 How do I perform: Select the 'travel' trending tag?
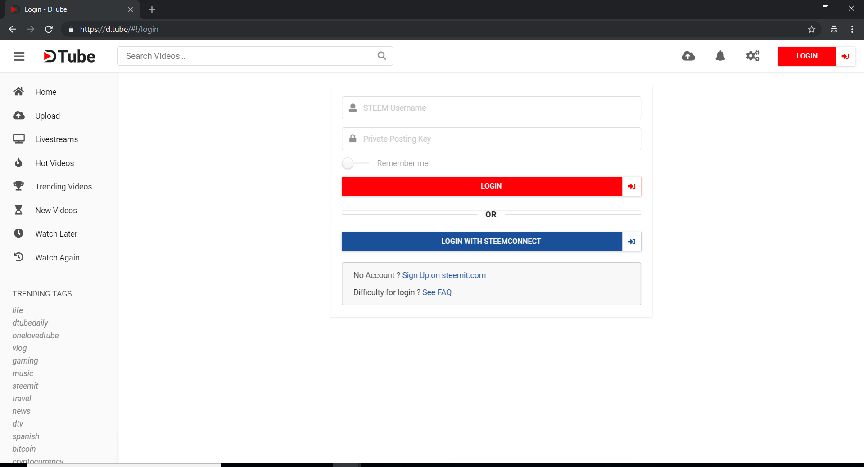(x=22, y=399)
